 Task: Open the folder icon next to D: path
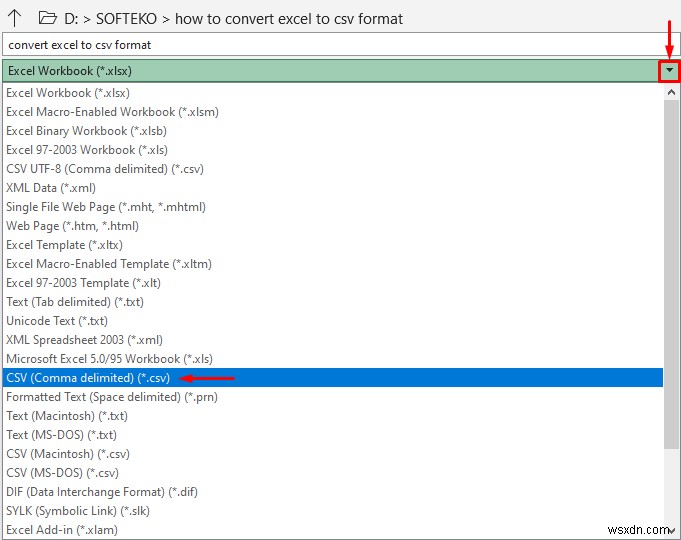pyautogui.click(x=48, y=18)
